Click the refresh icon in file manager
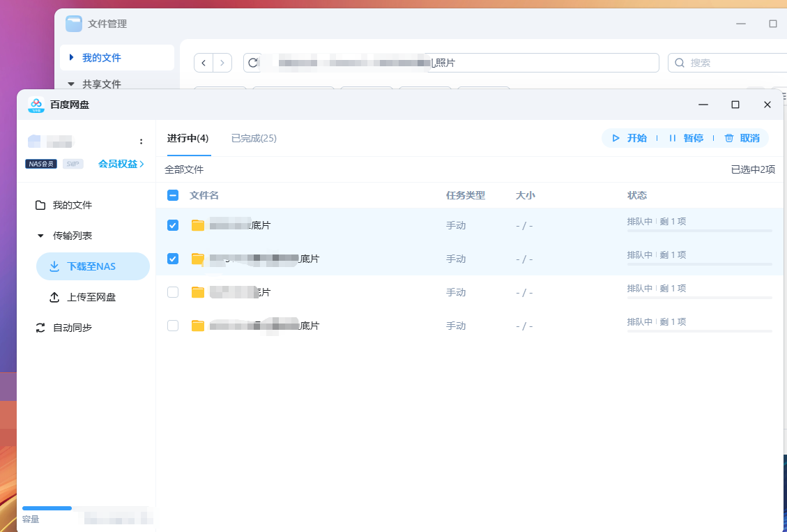The width and height of the screenshot is (787, 532). (x=253, y=63)
